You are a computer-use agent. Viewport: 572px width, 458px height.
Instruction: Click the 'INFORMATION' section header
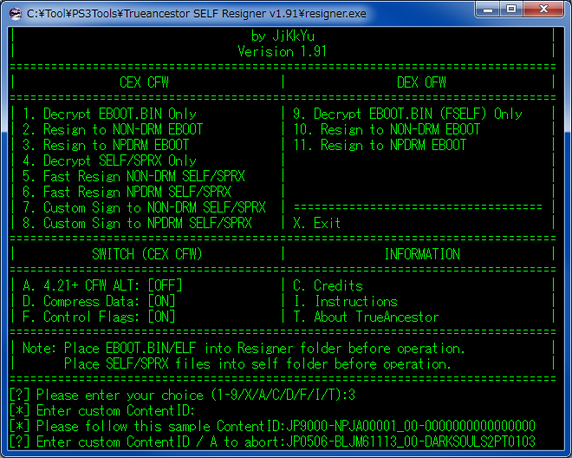click(422, 254)
